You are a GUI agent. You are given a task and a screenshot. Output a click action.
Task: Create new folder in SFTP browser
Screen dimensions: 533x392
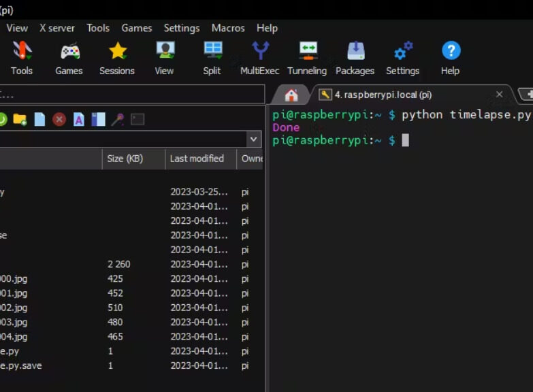[20, 120]
